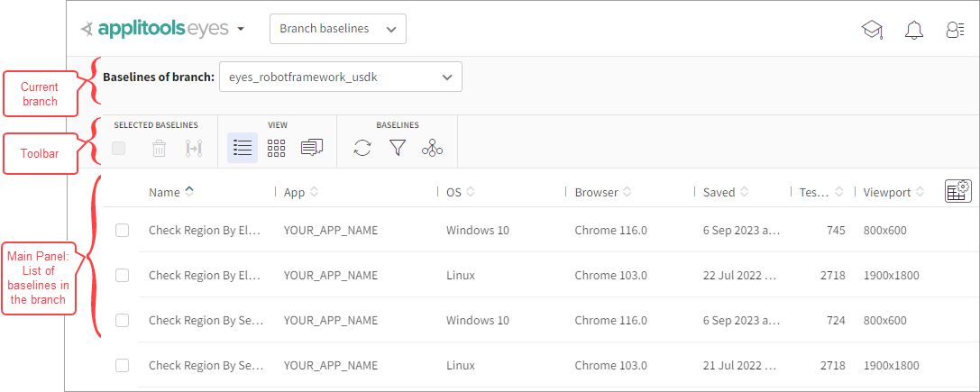Check the first Windows 10 baseline row checkbox

pyautogui.click(x=123, y=231)
